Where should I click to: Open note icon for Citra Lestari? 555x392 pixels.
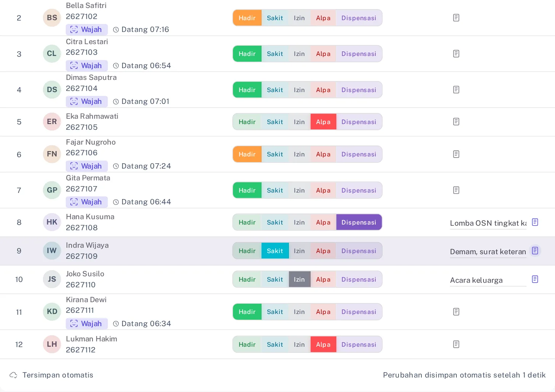(456, 54)
